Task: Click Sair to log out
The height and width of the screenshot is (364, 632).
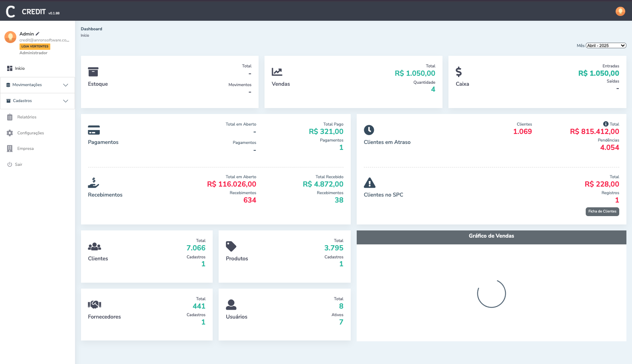Action: point(18,165)
